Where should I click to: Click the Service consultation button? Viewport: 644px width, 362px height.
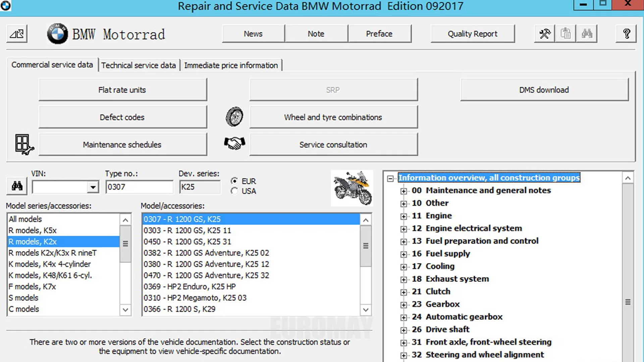pos(333,144)
